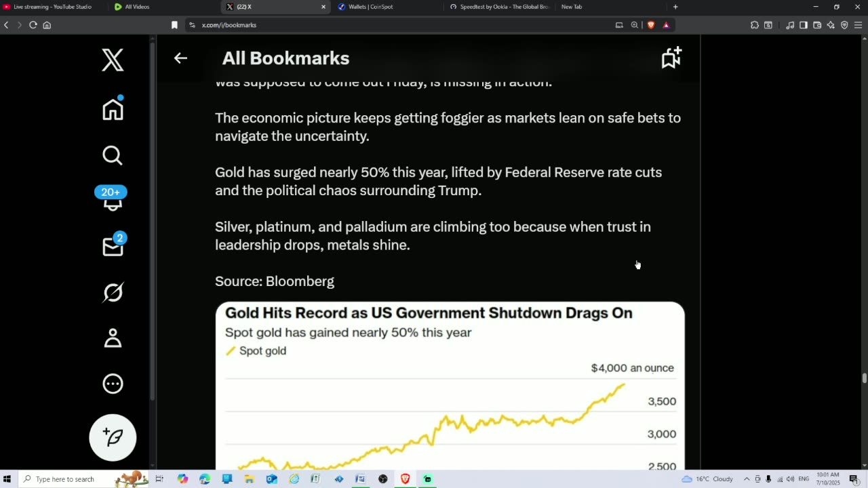This screenshot has height=488, width=868.
Task: Click browser forward arrow
Action: pos(19,25)
